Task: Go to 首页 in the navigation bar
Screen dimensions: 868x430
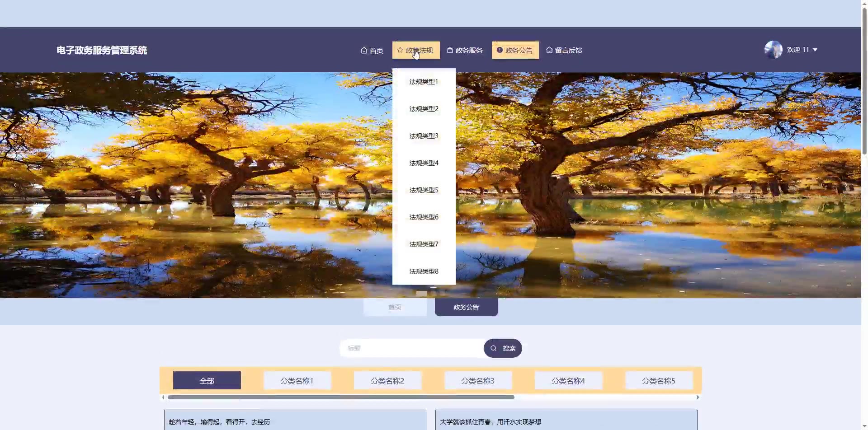Action: [x=372, y=50]
